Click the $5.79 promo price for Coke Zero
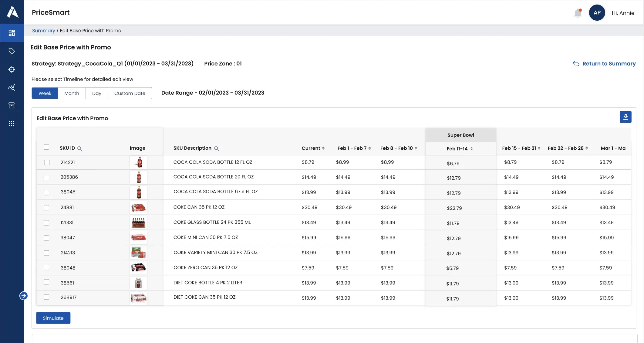 452,268
